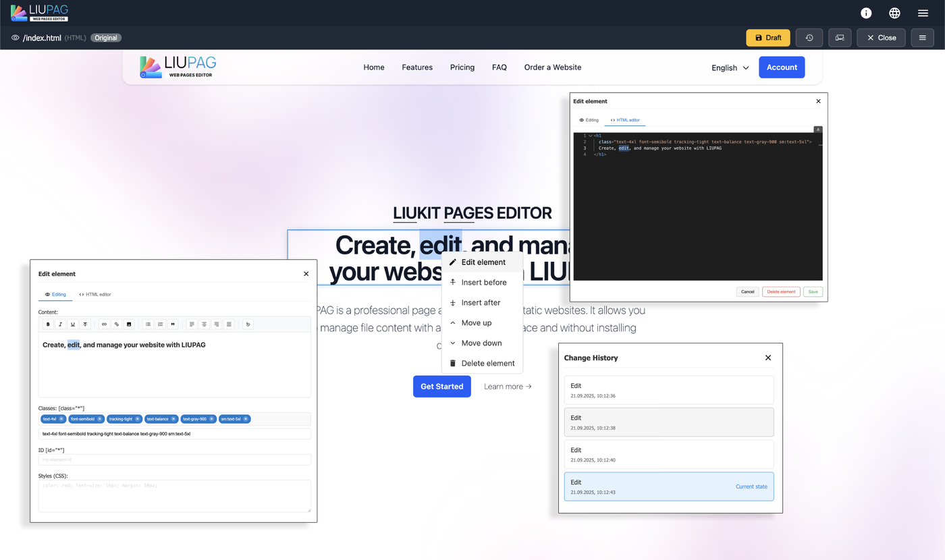This screenshot has height=560, width=945.
Task: Open the globe language icon
Action: tap(894, 13)
